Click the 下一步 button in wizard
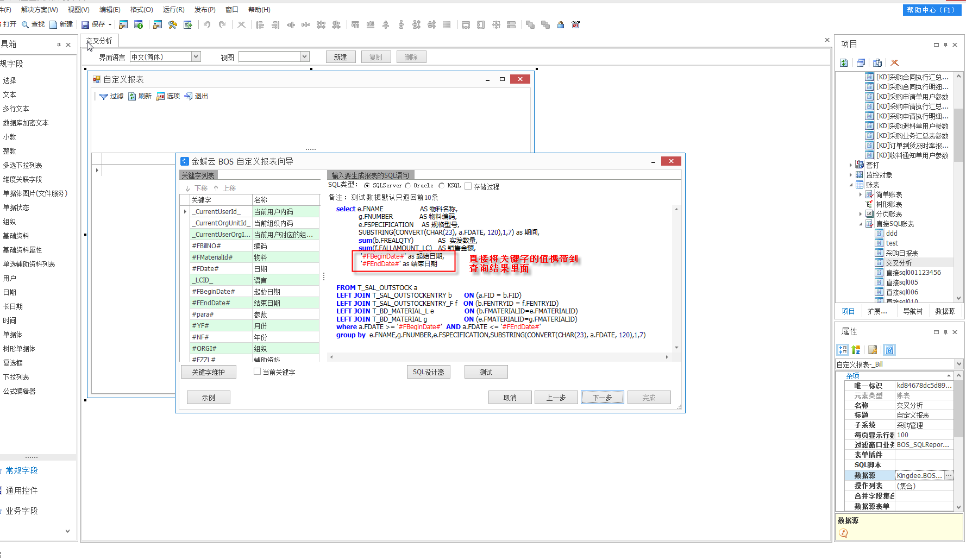This screenshot has width=966, height=560. [x=602, y=398]
